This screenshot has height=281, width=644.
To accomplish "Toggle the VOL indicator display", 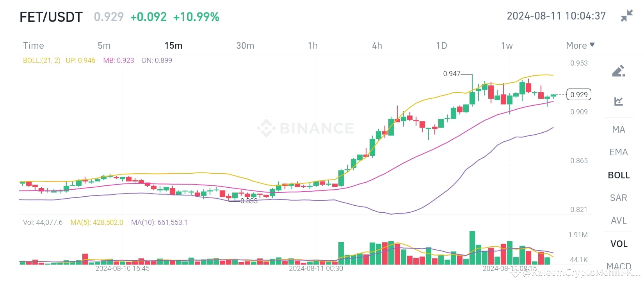I will tap(618, 243).
